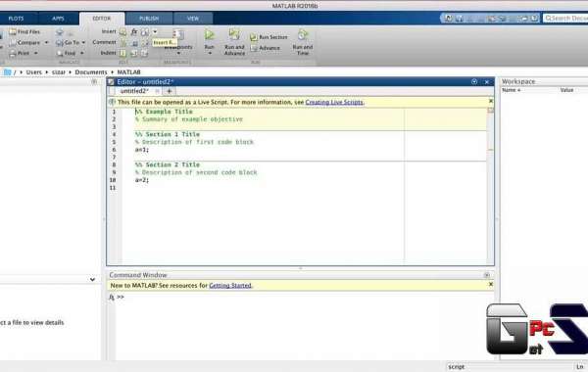
Task: Open the Getting Started link
Action: (230, 286)
